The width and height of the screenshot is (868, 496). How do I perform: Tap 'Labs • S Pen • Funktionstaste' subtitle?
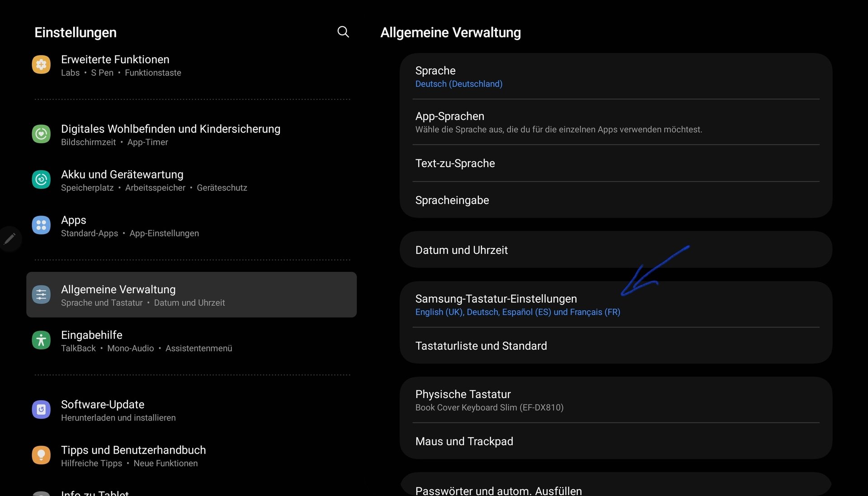[121, 73]
